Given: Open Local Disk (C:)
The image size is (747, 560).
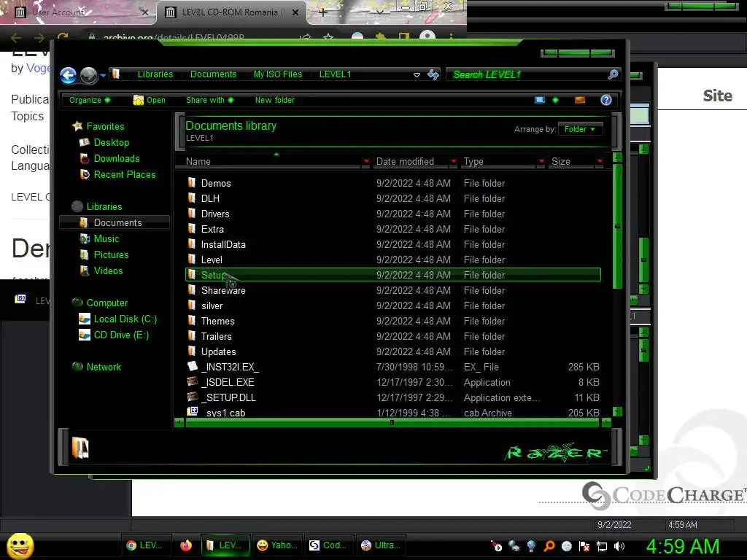Looking at the screenshot, I should coord(125,319).
